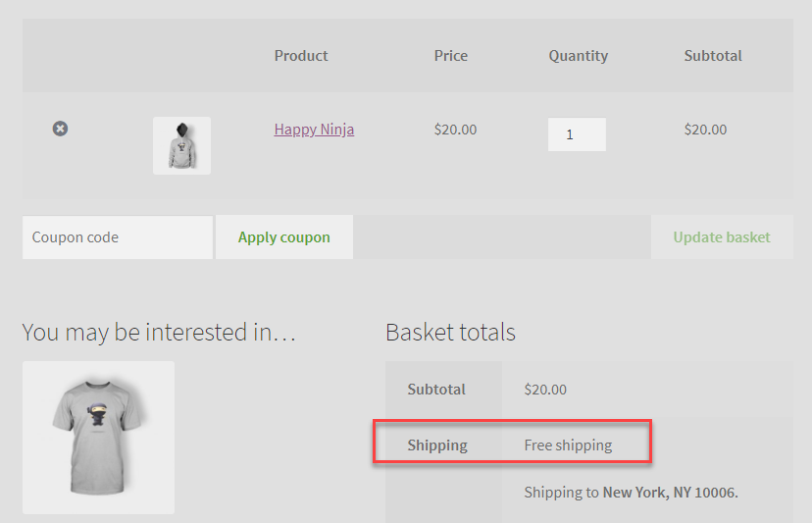
Task: Click the shipping address New York, NY 10006
Action: coord(671,492)
